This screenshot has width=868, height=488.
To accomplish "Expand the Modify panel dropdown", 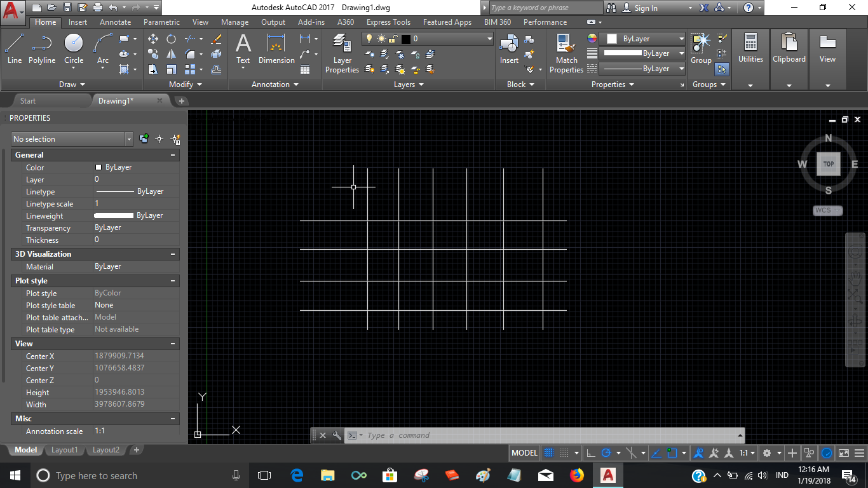I will (x=186, y=84).
